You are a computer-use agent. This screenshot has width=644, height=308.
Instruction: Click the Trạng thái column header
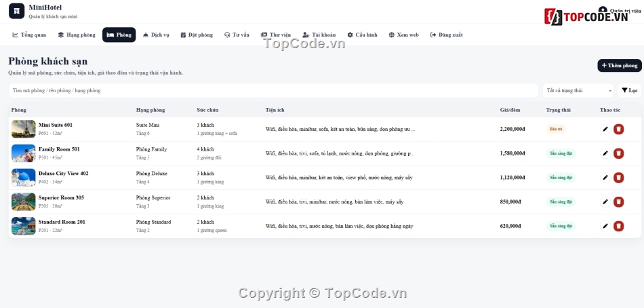click(x=558, y=110)
